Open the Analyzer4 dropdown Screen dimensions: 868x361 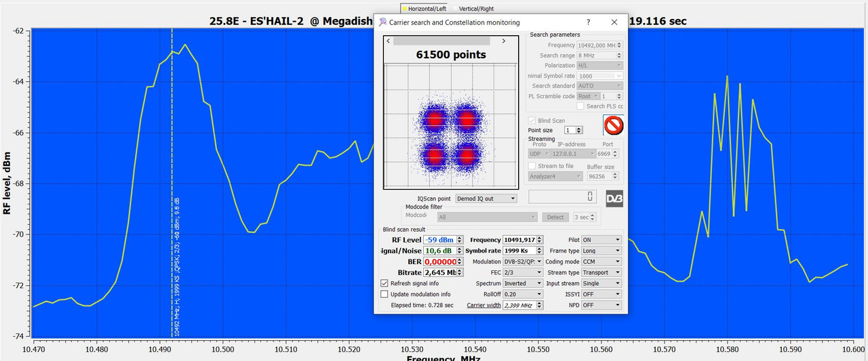[x=555, y=176]
